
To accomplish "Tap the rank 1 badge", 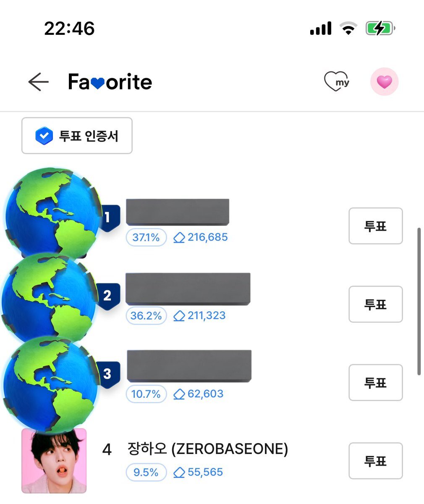I will [x=108, y=217].
